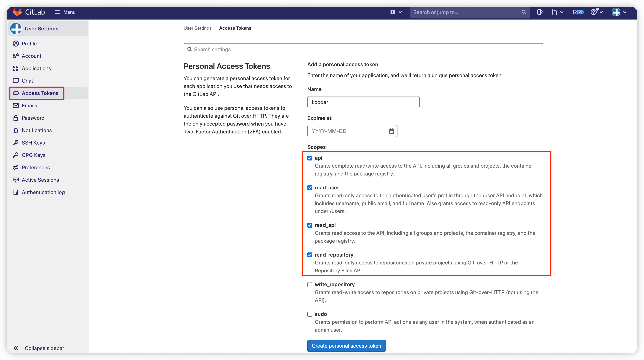Screen dimensions: 644x360
Task: Click the Applications grid icon
Action: [x=16, y=68]
